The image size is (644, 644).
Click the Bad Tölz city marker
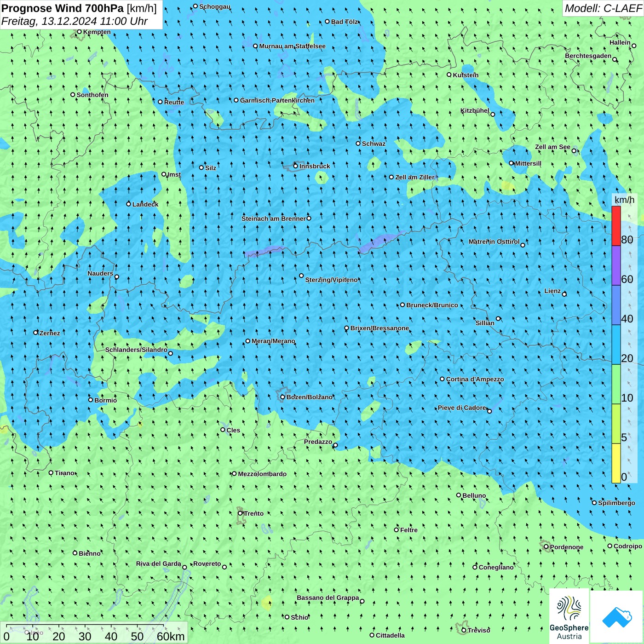pyautogui.click(x=328, y=21)
